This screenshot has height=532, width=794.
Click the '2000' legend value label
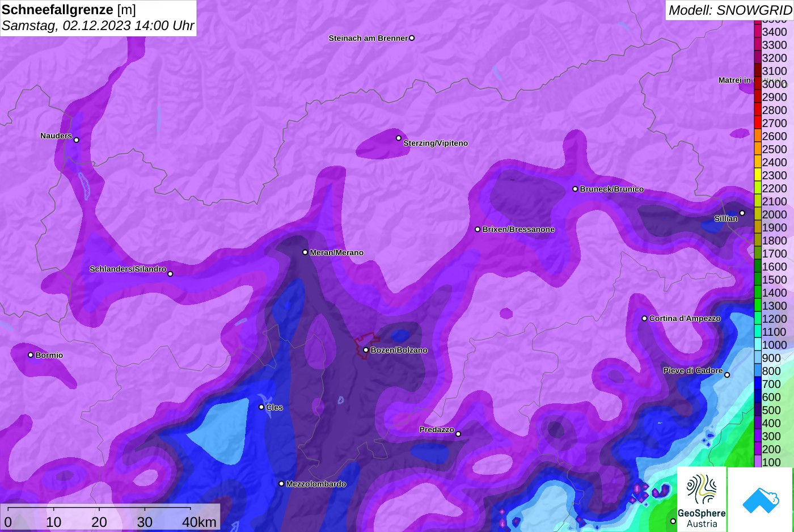(774, 214)
